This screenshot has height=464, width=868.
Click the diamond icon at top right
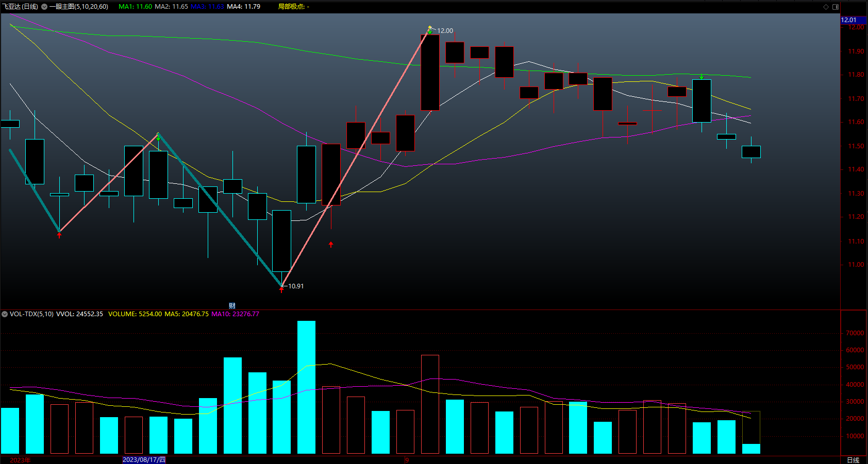[x=826, y=7]
